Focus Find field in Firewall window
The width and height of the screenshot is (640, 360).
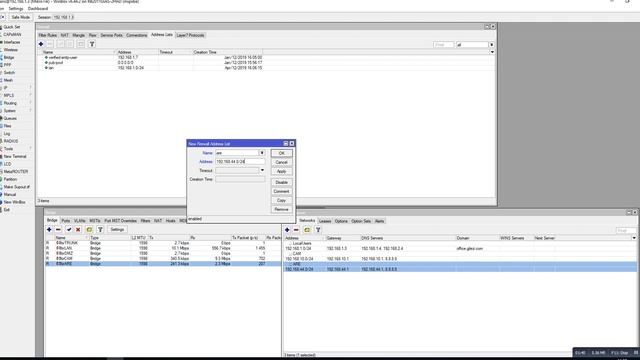tap(443, 44)
